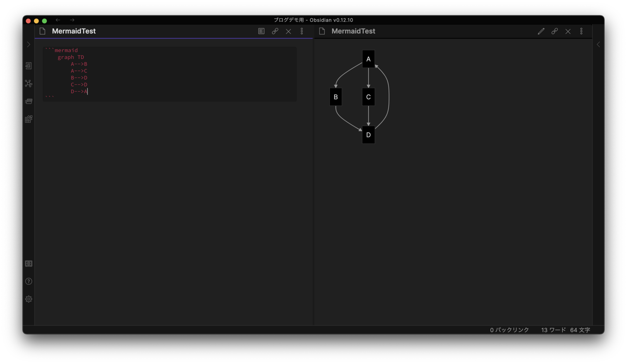Select the MermaidTest tab in the editor pane
Viewport: 627px width, 364px height.
73,31
